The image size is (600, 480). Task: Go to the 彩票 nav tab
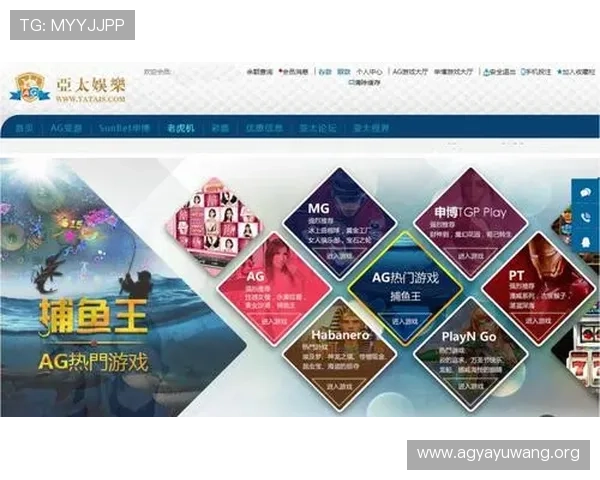(x=220, y=128)
